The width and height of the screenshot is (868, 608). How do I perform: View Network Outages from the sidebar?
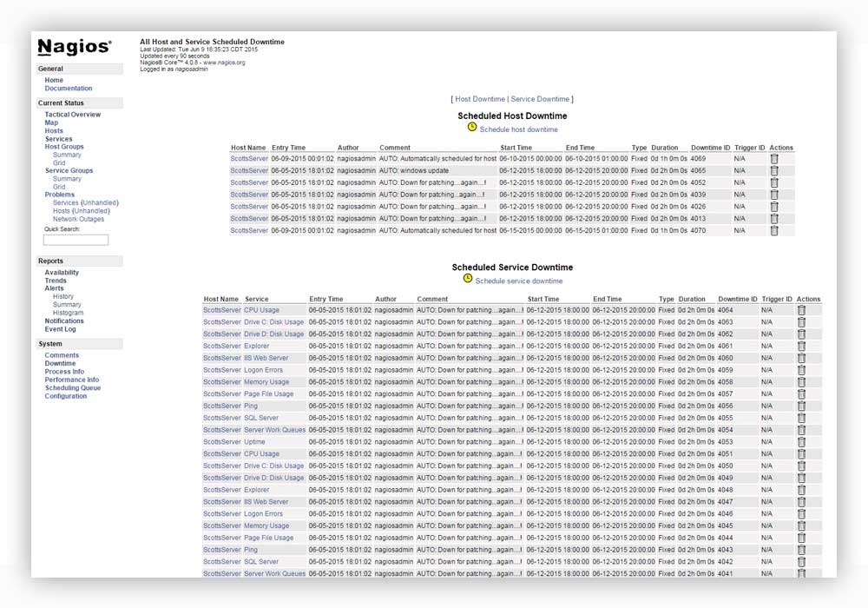click(x=79, y=219)
